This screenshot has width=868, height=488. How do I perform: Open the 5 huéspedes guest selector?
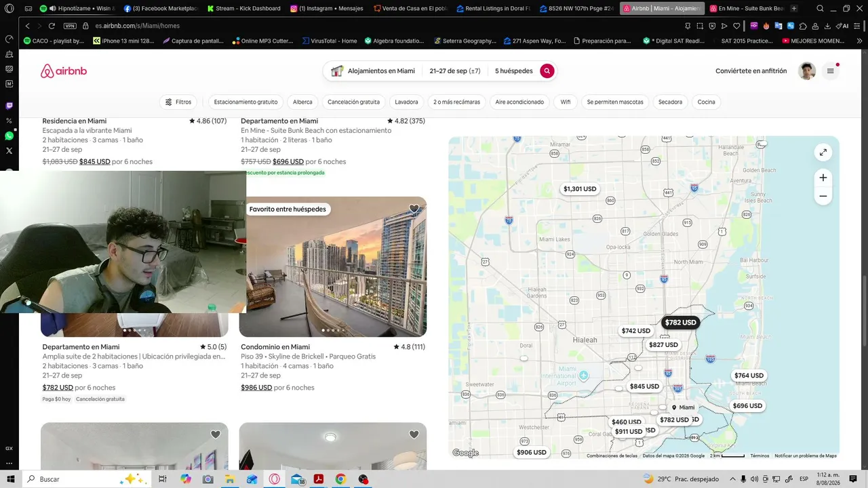coord(513,71)
